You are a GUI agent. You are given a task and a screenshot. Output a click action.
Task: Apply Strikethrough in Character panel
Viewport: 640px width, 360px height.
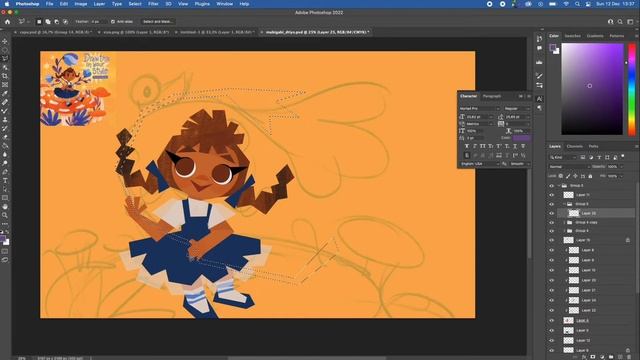tap(523, 146)
